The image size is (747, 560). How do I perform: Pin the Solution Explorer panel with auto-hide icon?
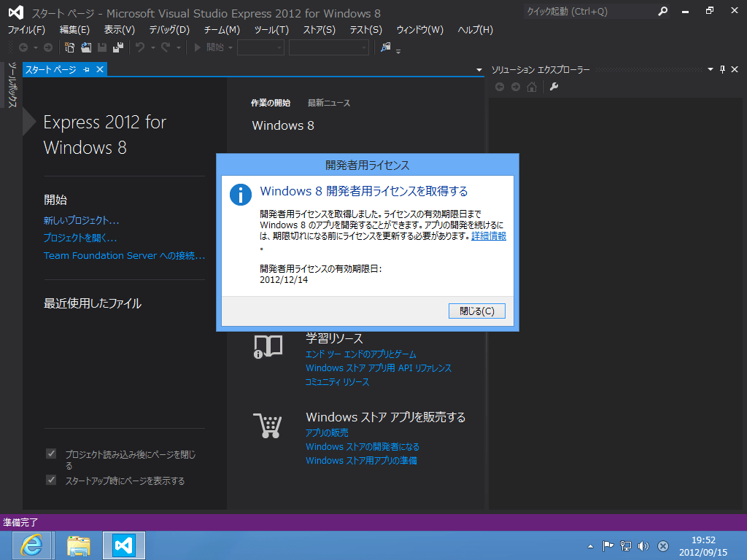(722, 69)
